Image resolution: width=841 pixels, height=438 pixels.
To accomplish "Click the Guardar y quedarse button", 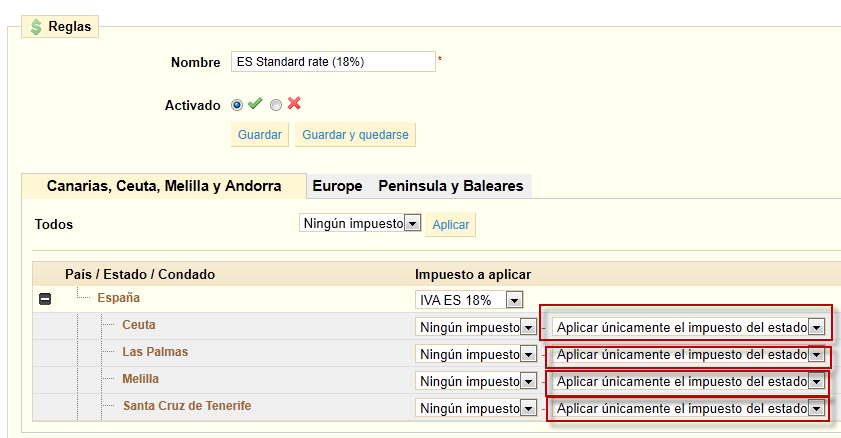I will pos(355,135).
